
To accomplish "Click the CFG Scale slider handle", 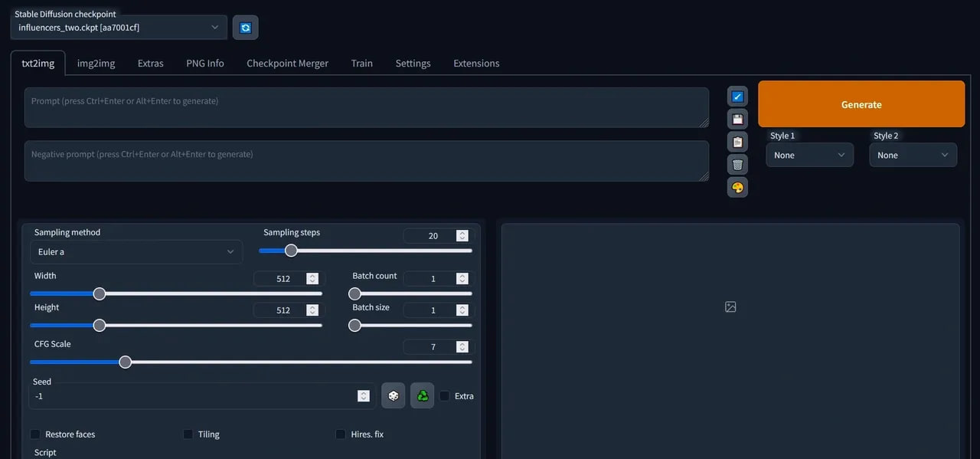I will pyautogui.click(x=126, y=362).
